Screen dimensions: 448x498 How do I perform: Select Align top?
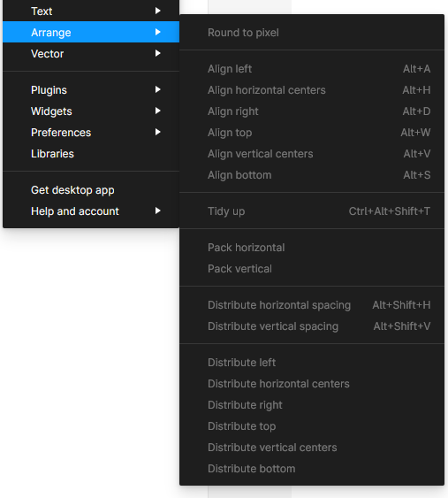tap(312, 133)
